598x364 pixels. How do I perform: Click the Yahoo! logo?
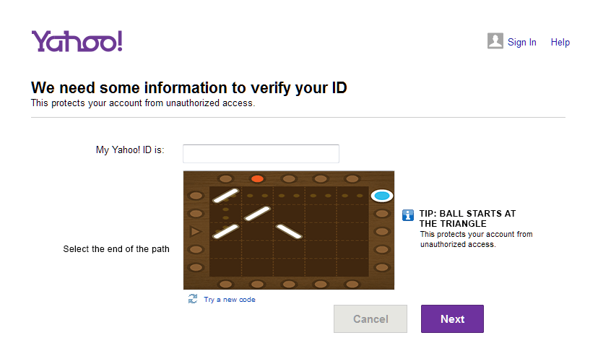point(77,41)
